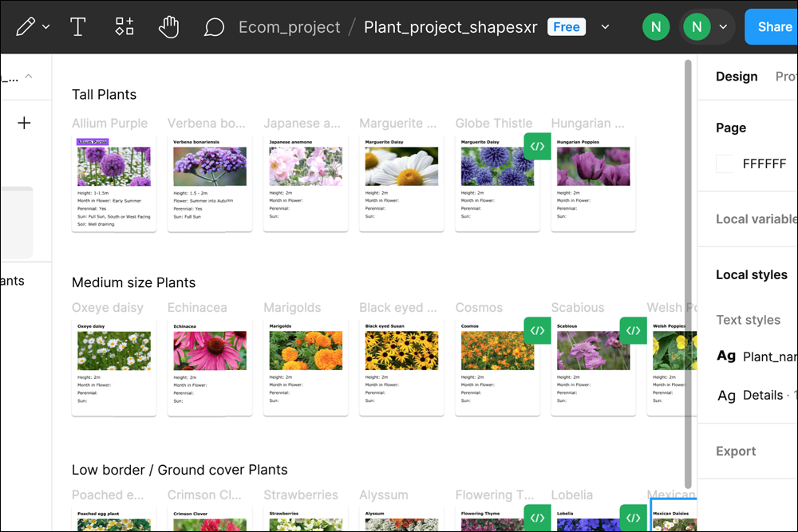Select the Text tool

point(78,27)
